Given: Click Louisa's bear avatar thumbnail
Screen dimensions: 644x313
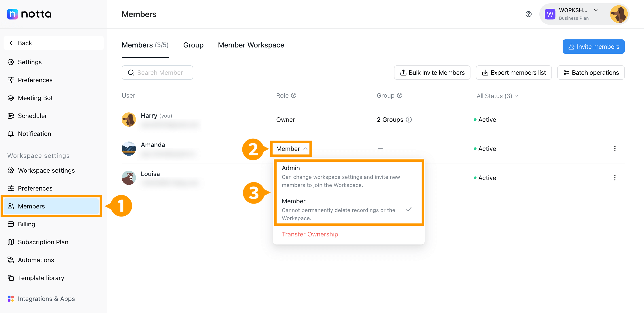Looking at the screenshot, I should point(129,178).
